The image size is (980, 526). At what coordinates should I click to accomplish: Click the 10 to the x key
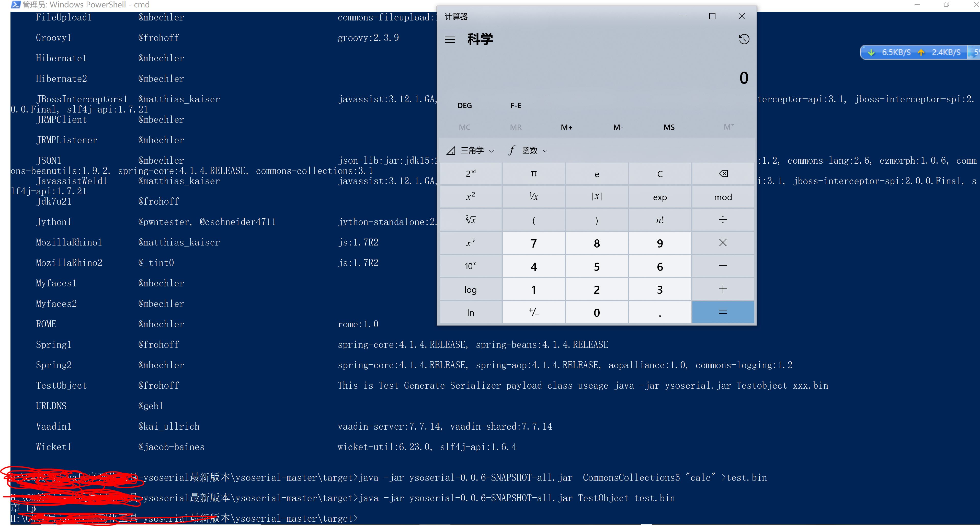point(471,266)
